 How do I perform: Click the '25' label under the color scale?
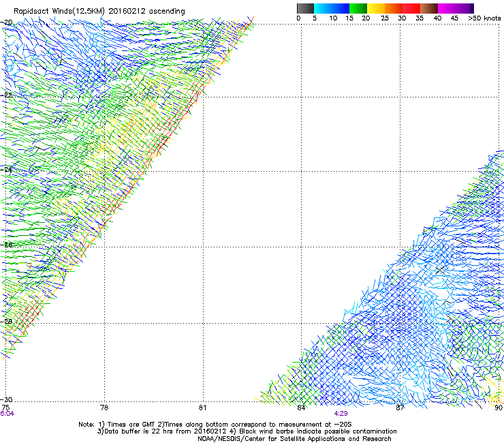pyautogui.click(x=385, y=18)
